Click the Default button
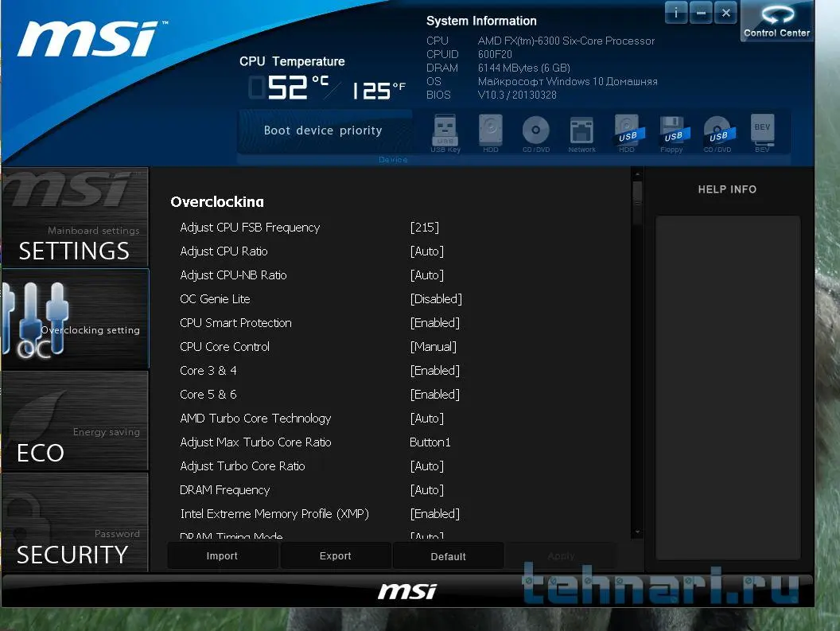Image resolution: width=840 pixels, height=631 pixels. 449,556
